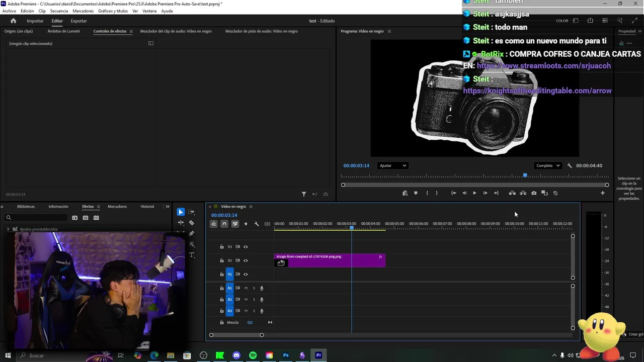Viewport: 644px width, 362px height.
Task: Toggle Snap in timeline
Action: [x=224, y=224]
